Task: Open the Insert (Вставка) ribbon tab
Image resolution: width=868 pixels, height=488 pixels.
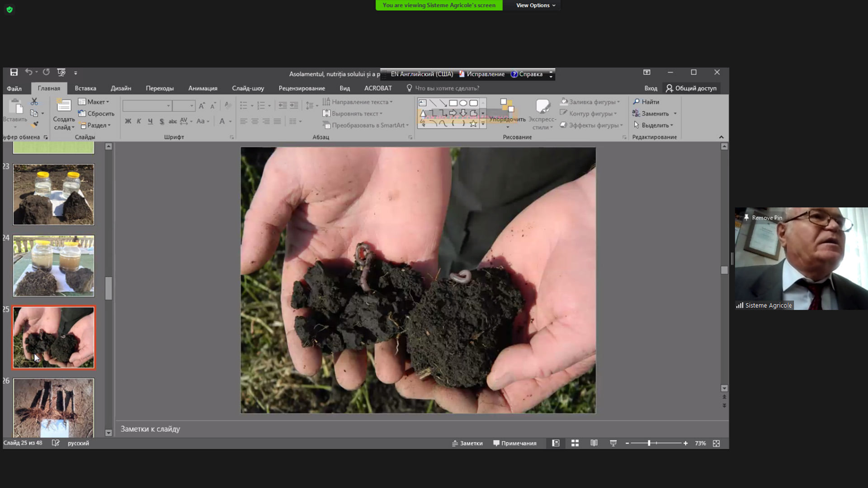Action: pyautogui.click(x=85, y=88)
